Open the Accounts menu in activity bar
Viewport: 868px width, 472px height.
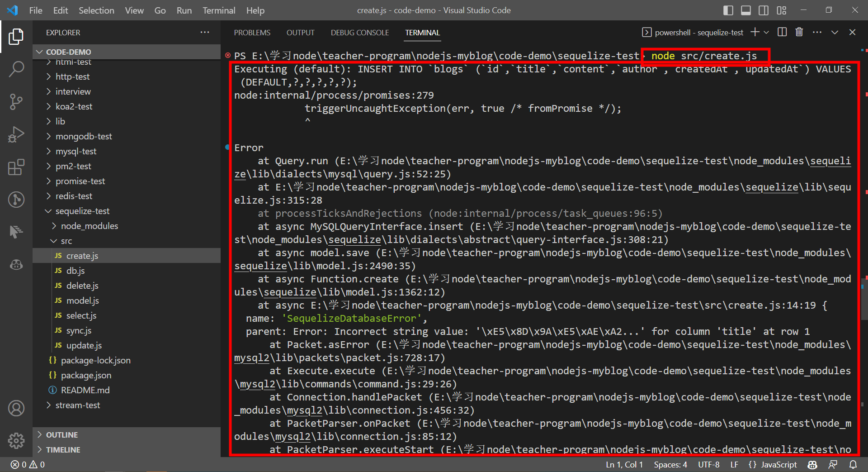(16, 408)
